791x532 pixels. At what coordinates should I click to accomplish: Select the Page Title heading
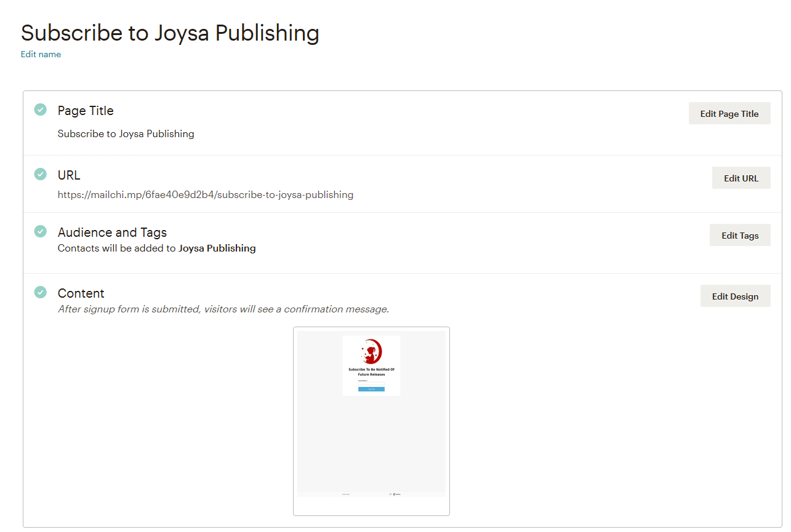click(86, 111)
